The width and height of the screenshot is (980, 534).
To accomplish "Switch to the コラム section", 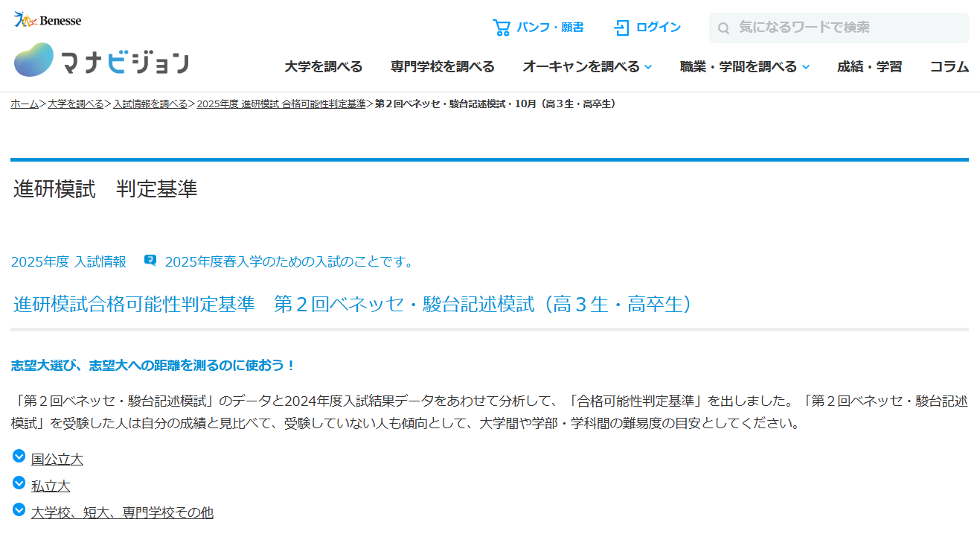I will (x=949, y=66).
